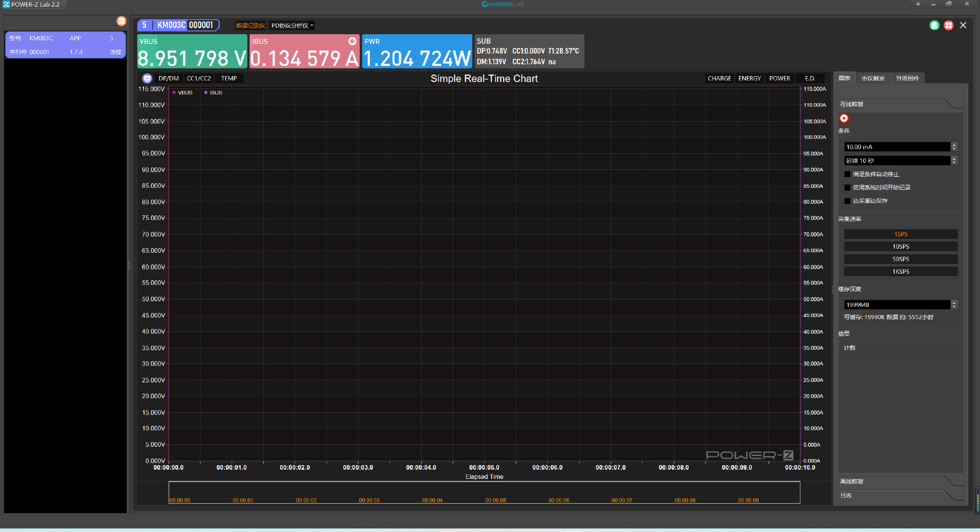Open the title bar dropdown arrow icon
Image resolution: width=980 pixels, height=532 pixels.
tap(918, 4)
